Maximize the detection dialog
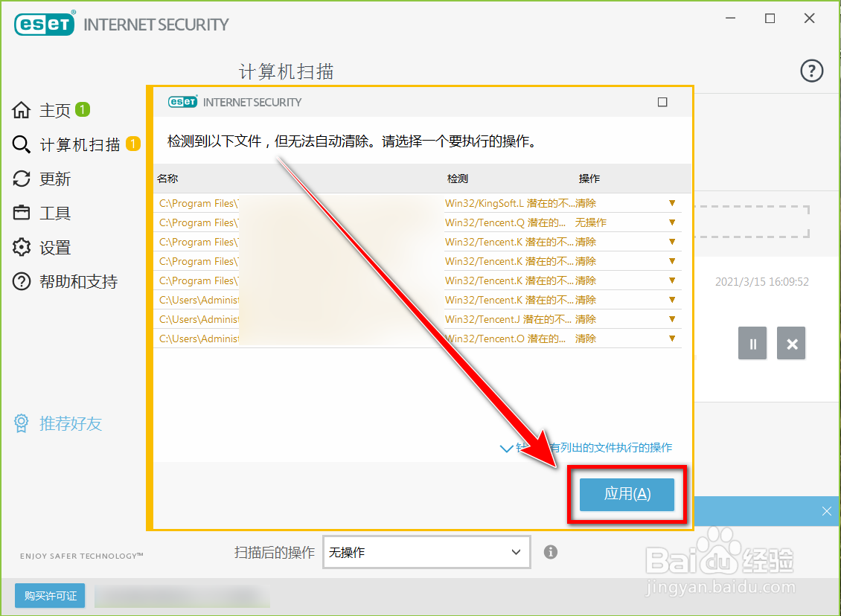Viewport: 841px width, 616px height. [662, 102]
